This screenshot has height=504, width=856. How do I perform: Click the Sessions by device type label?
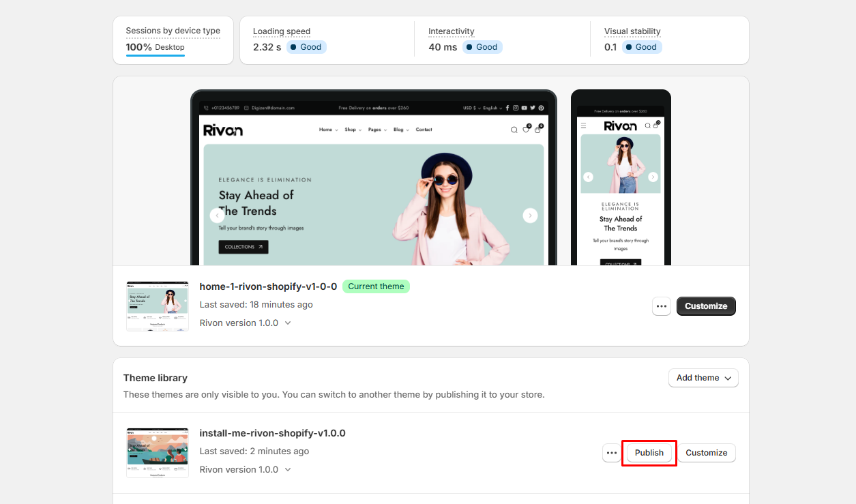tap(173, 31)
